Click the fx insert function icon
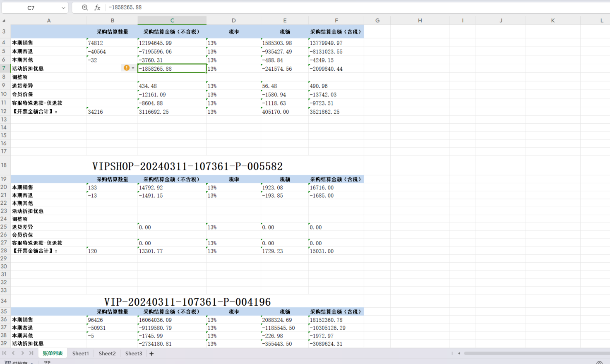 [97, 7]
